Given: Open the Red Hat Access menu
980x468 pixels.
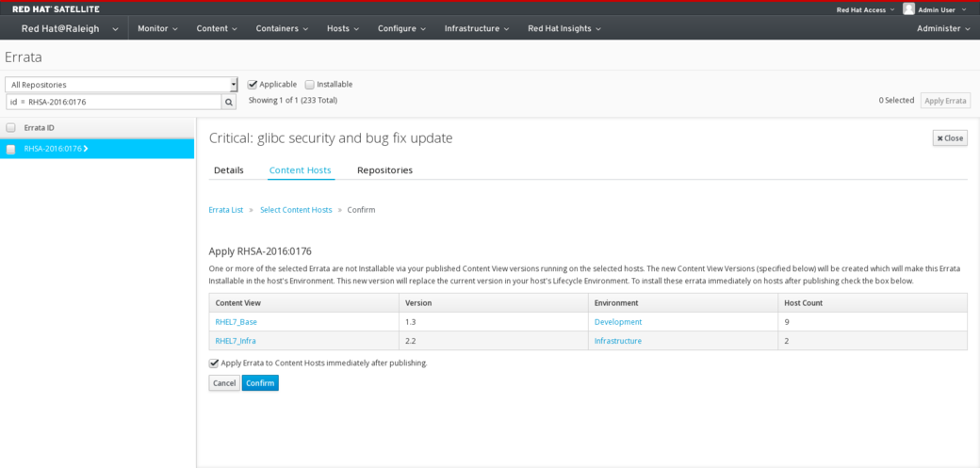Looking at the screenshot, I should 865,9.
